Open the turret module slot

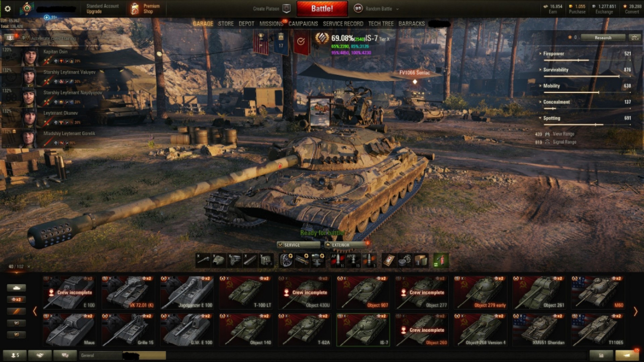tap(219, 260)
